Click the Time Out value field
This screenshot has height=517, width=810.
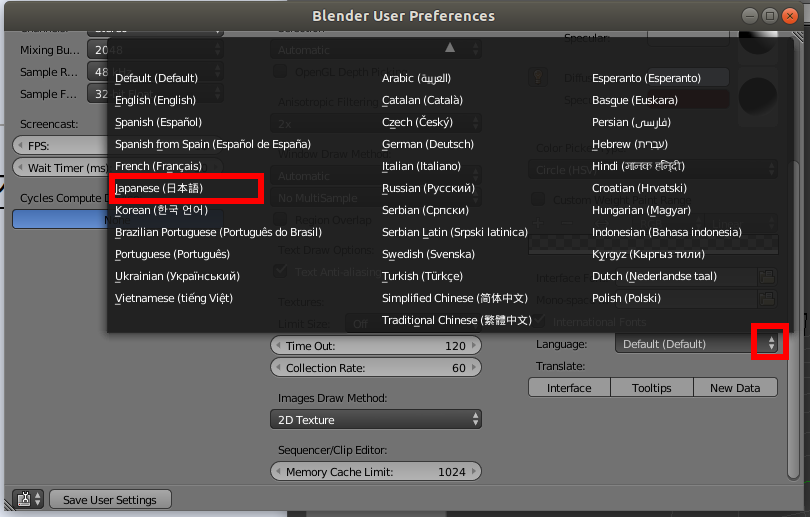(x=376, y=346)
